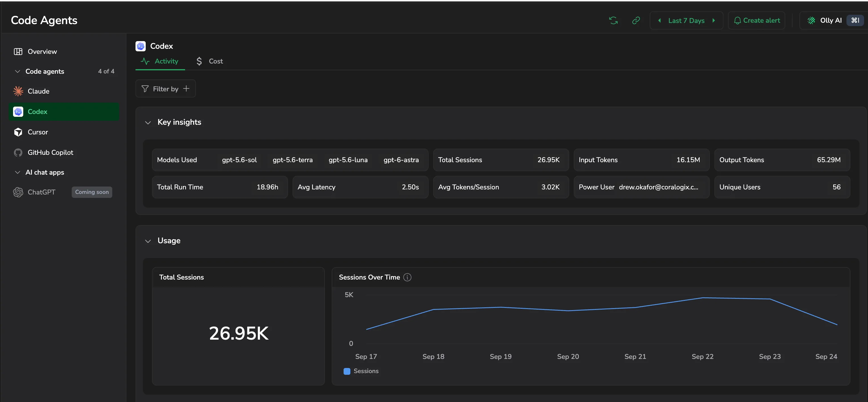Click the Create alert button
This screenshot has width=868, height=402.
757,21
